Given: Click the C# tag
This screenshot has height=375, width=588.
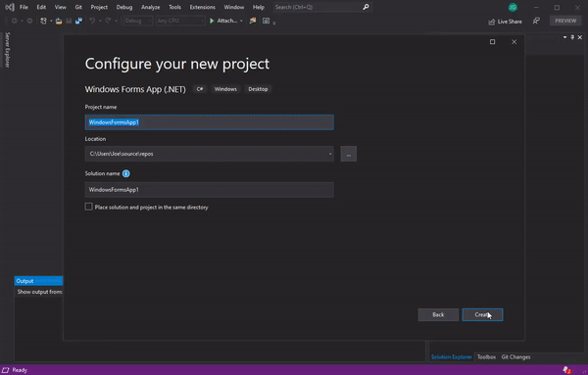Looking at the screenshot, I should (200, 89).
